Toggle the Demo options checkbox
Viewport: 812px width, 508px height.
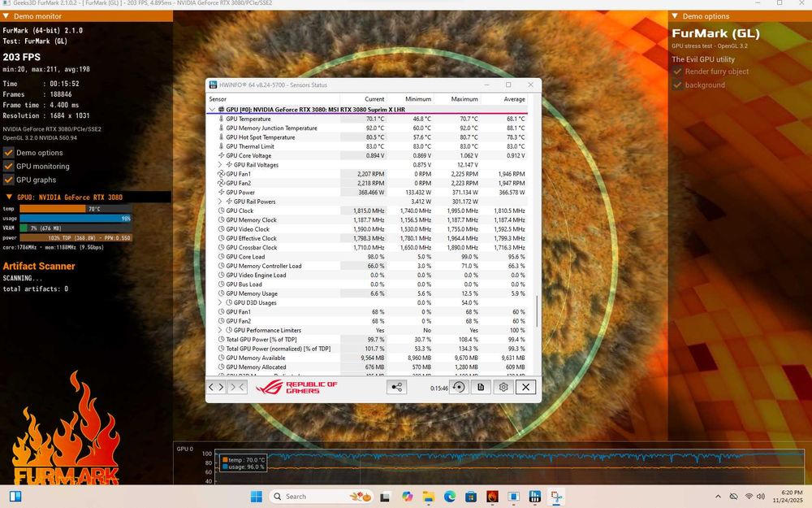pyautogui.click(x=8, y=153)
